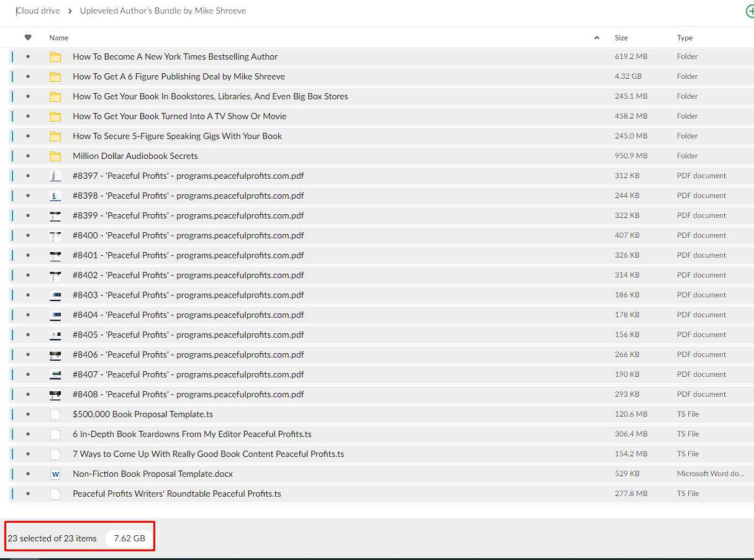Click the heart favorite column header icon
This screenshot has height=560, width=754.
coord(28,38)
